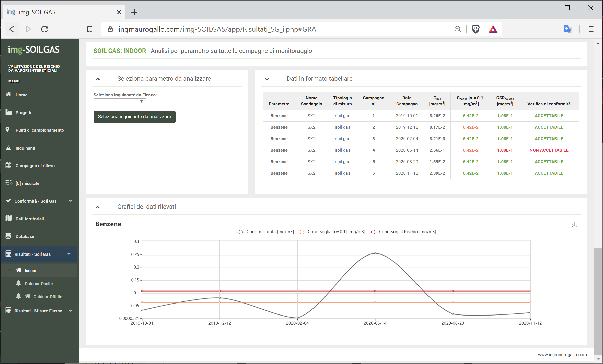Image resolution: width=603 pixels, height=364 pixels.
Task: Collapse the Seleziona parametro da analizzare panel
Action: click(x=98, y=79)
